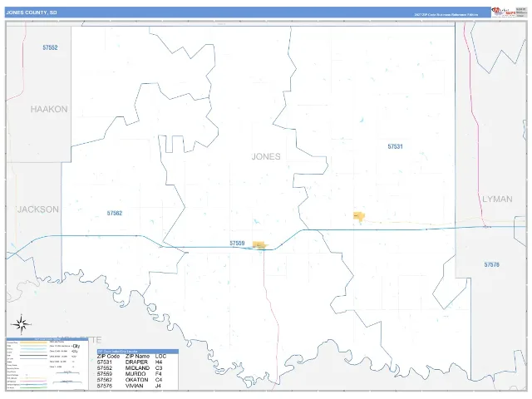This screenshot has width=532, height=399.
Task: Click the pink line sample in the legend
Action: point(33,381)
